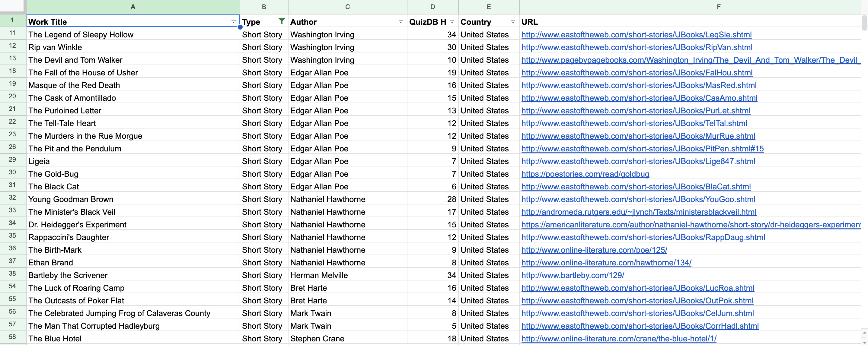Open the ministersblackveil rutgers.edu link
The image size is (868, 345).
[639, 212]
